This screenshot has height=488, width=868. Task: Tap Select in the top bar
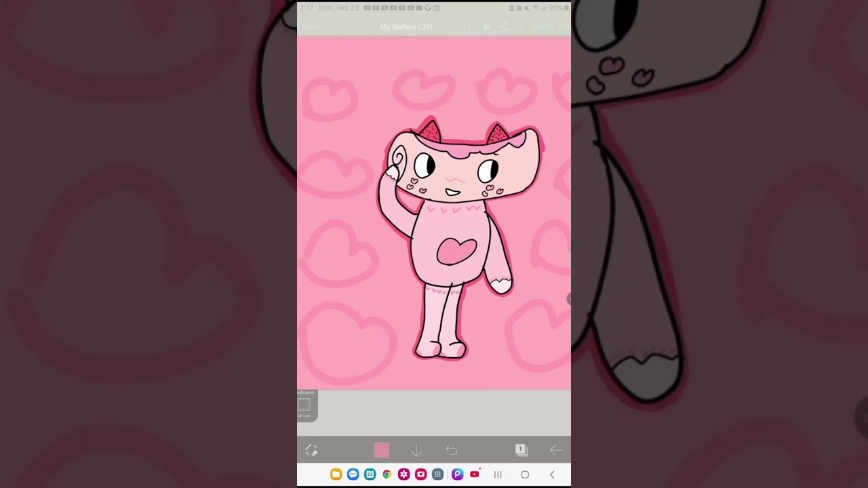tap(542, 27)
